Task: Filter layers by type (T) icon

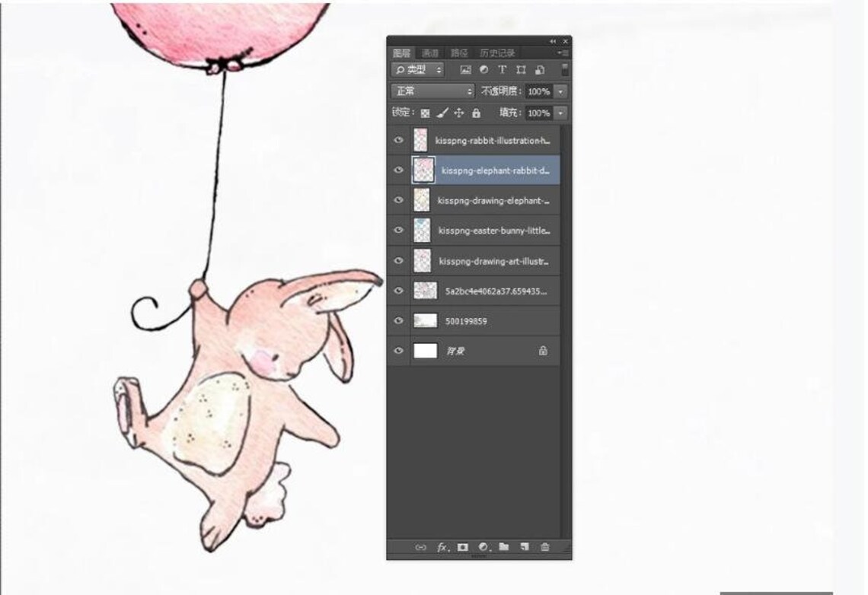Action: click(502, 70)
